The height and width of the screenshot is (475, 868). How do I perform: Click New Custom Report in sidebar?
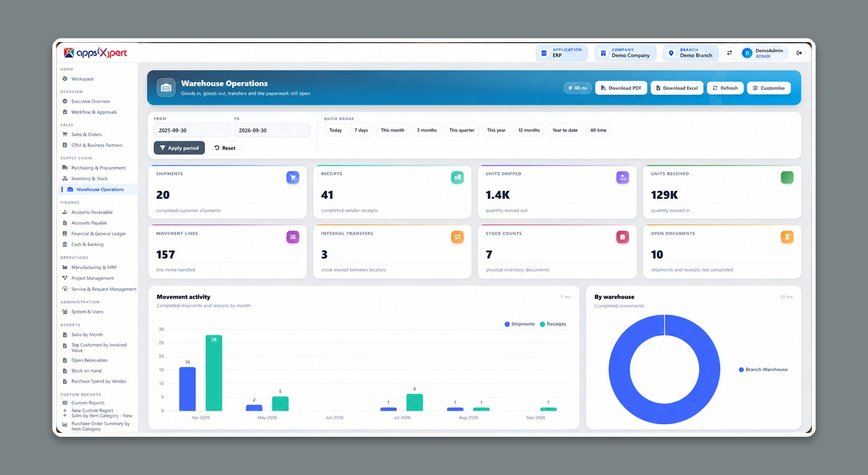pyautogui.click(x=92, y=411)
